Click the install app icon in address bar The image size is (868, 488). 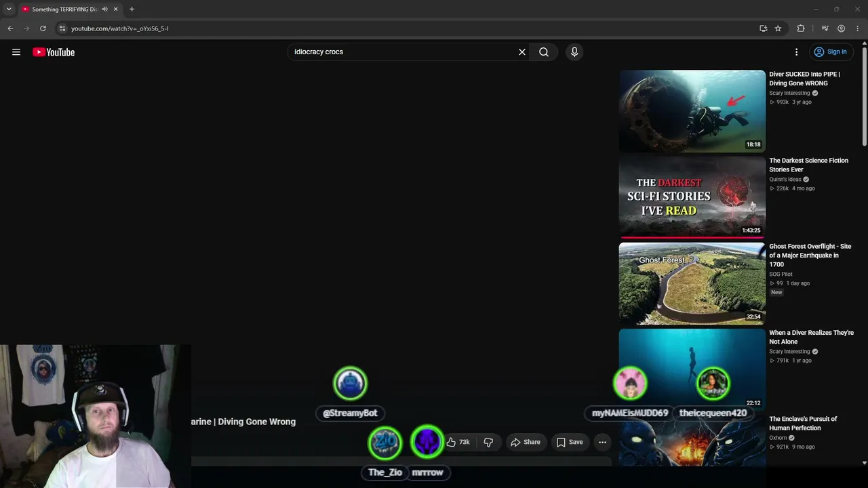coord(763,28)
